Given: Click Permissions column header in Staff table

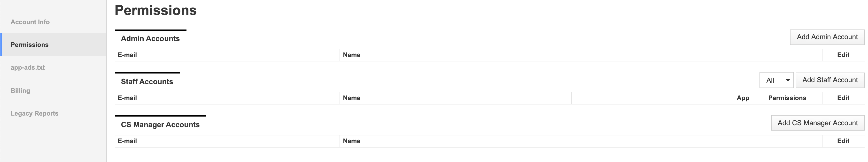Looking at the screenshot, I should [x=787, y=98].
